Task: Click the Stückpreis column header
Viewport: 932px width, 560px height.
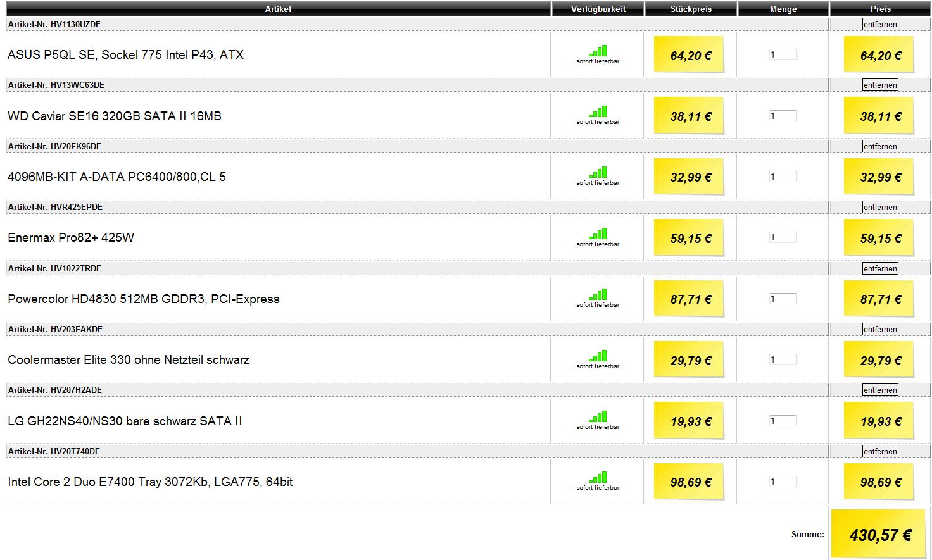Action: point(691,9)
